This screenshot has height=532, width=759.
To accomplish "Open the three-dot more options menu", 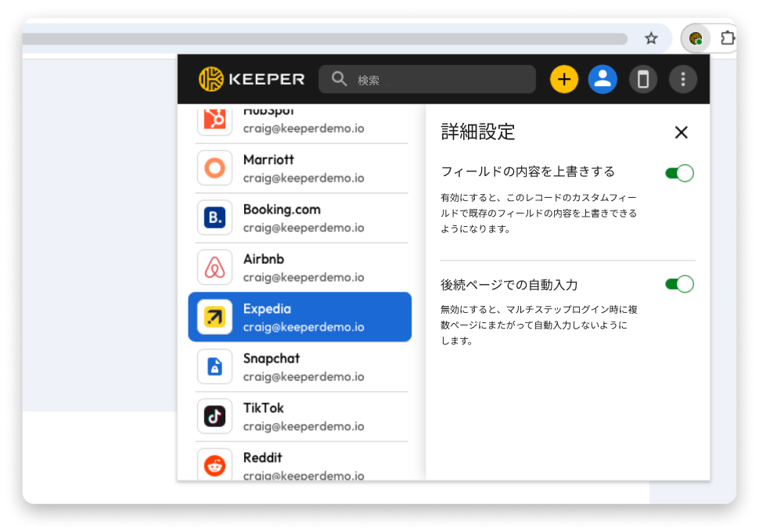I will click(683, 79).
